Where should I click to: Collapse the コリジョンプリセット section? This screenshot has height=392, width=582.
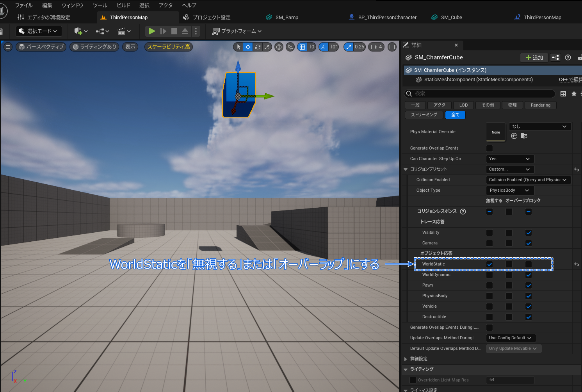406,169
